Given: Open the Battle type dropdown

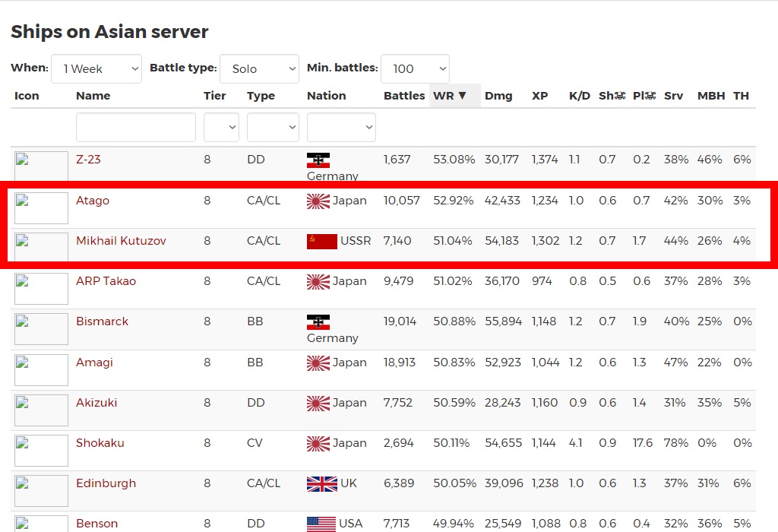Looking at the screenshot, I should [x=259, y=68].
